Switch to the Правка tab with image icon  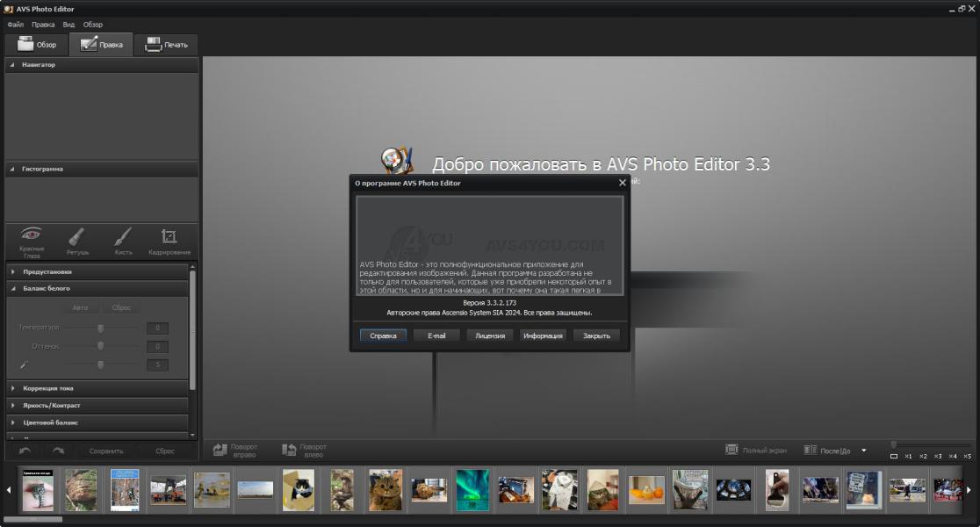coord(101,45)
